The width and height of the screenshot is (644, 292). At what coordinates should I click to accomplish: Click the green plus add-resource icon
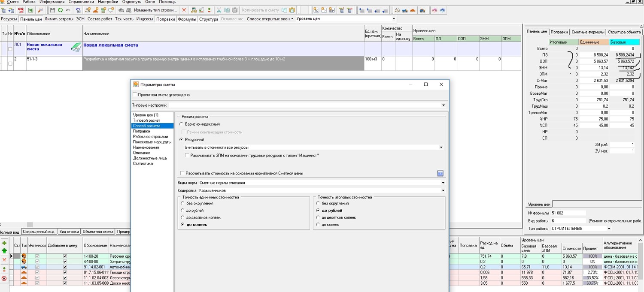(4, 243)
